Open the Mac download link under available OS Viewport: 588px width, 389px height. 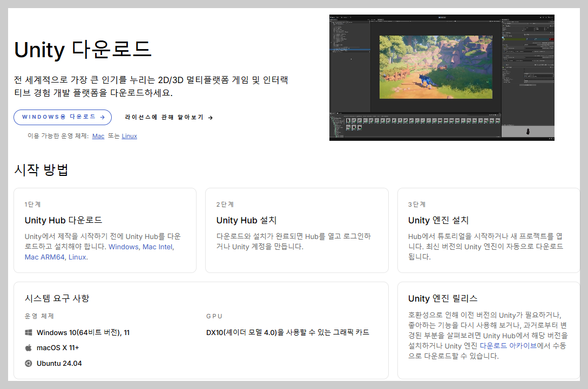tap(98, 136)
